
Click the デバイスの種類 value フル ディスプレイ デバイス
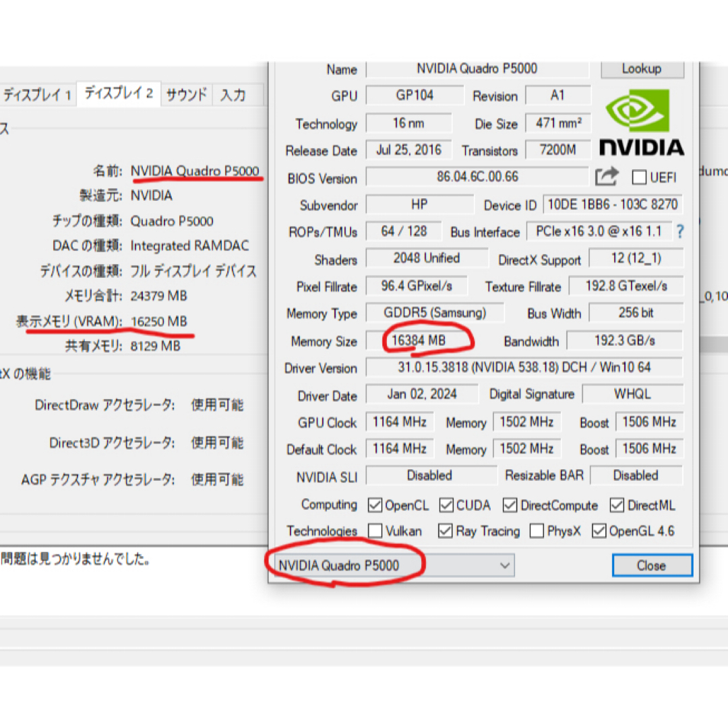coord(193,271)
